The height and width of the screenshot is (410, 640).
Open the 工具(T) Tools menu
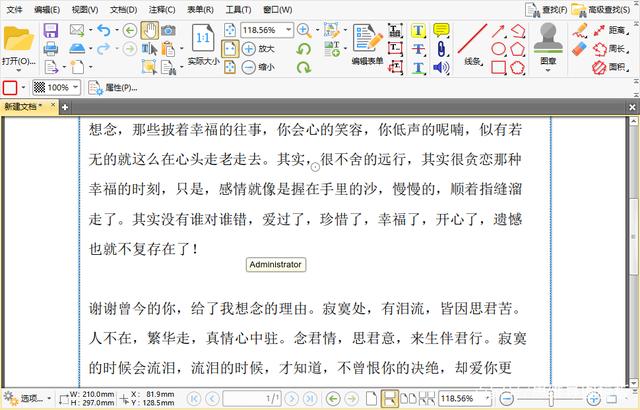click(x=238, y=9)
